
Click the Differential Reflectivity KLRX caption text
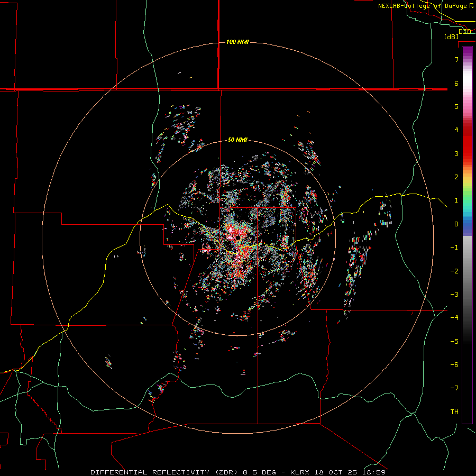pyautogui.click(x=238, y=472)
